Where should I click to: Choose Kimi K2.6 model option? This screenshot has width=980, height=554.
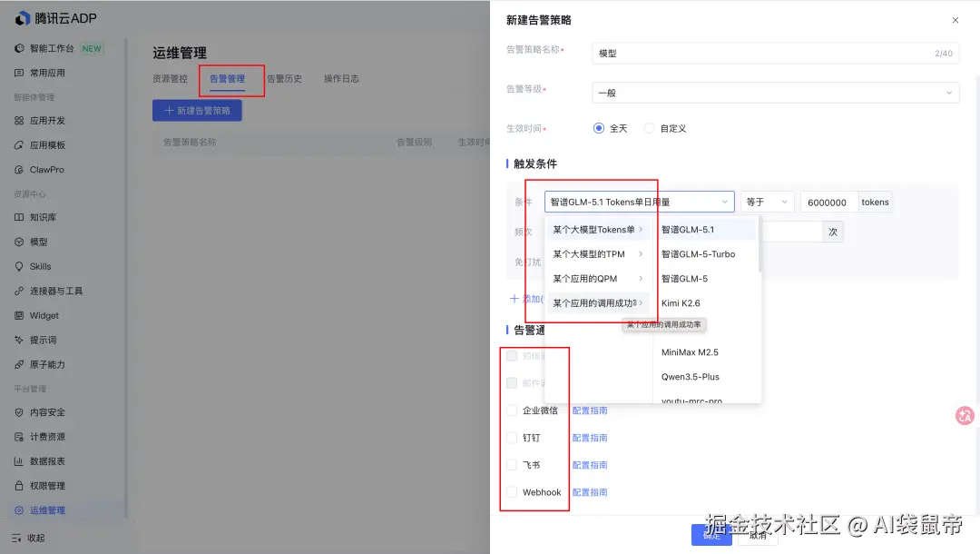click(x=706, y=302)
